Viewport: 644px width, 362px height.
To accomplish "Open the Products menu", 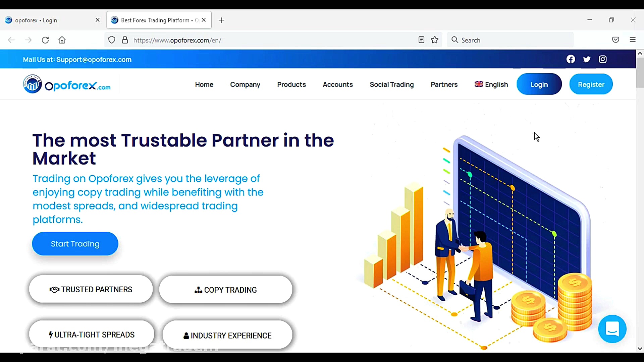I will 291,84.
